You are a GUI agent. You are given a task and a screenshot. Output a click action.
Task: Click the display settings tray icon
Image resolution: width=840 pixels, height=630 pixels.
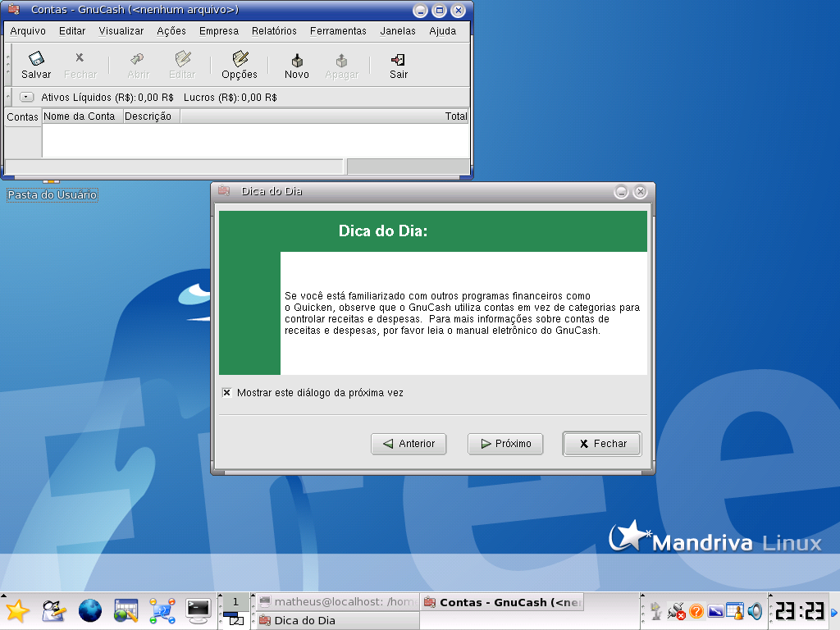tap(715, 610)
